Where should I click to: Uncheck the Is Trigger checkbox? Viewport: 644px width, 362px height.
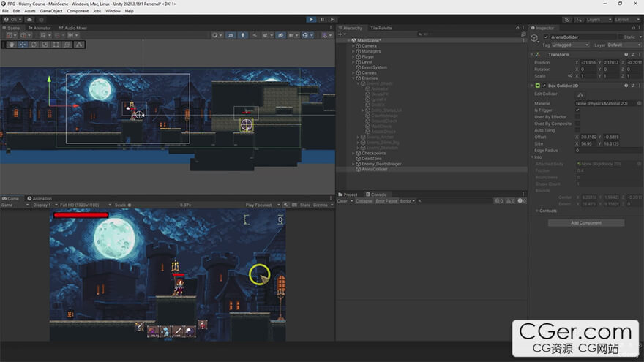(577, 110)
